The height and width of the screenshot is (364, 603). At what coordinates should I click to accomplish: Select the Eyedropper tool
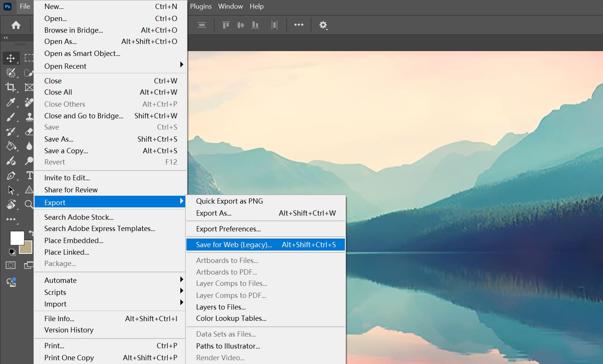pyautogui.click(x=11, y=102)
